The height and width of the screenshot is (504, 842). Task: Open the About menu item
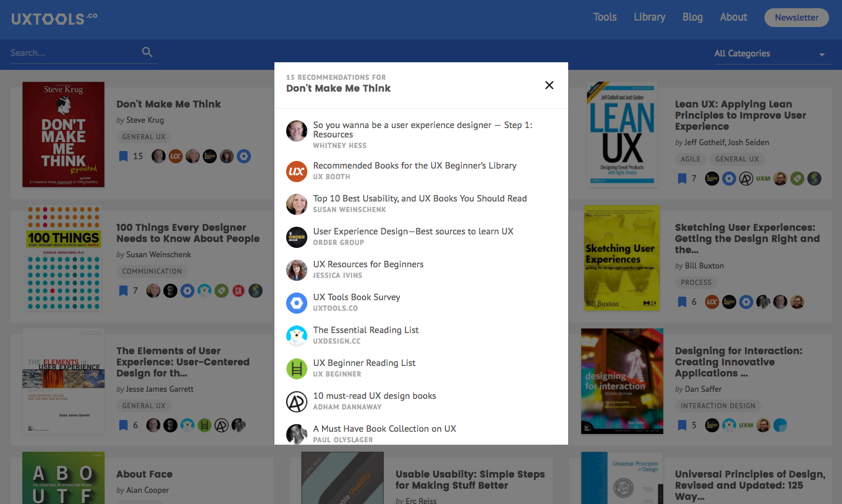click(x=734, y=17)
